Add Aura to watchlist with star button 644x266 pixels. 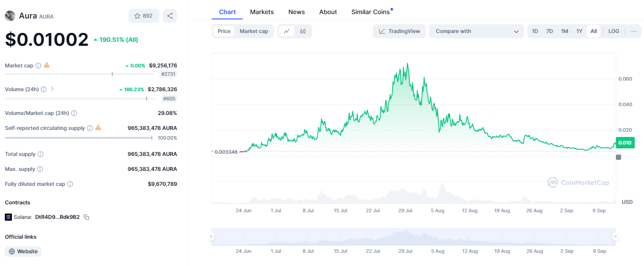click(144, 16)
